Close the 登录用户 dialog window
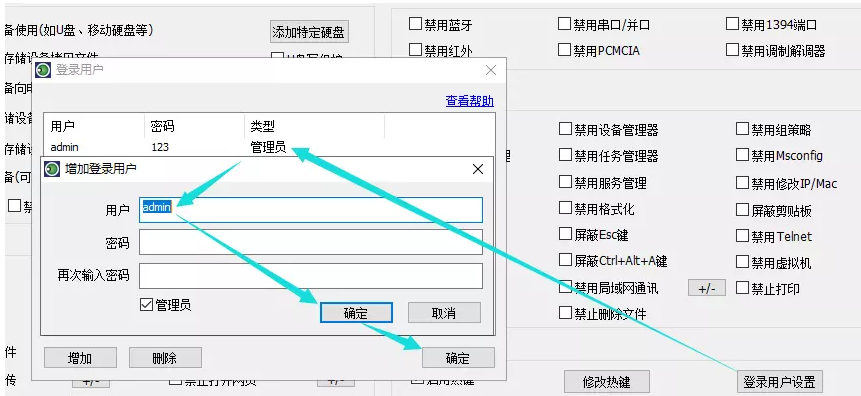The height and width of the screenshot is (396, 861). [x=490, y=70]
